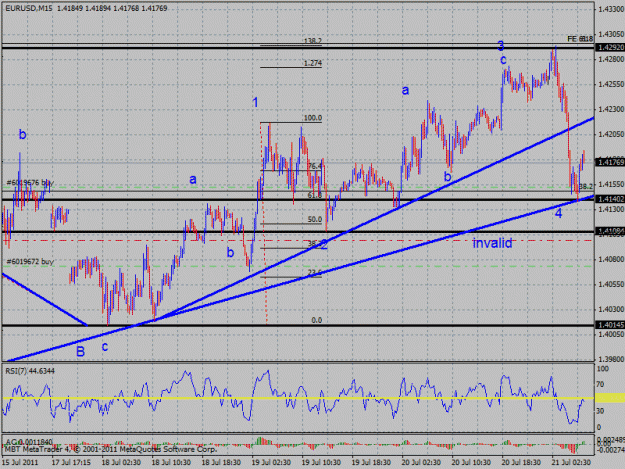625x469 pixels.
Task: Click the 1.40550 price scale value
Action: coord(611,284)
